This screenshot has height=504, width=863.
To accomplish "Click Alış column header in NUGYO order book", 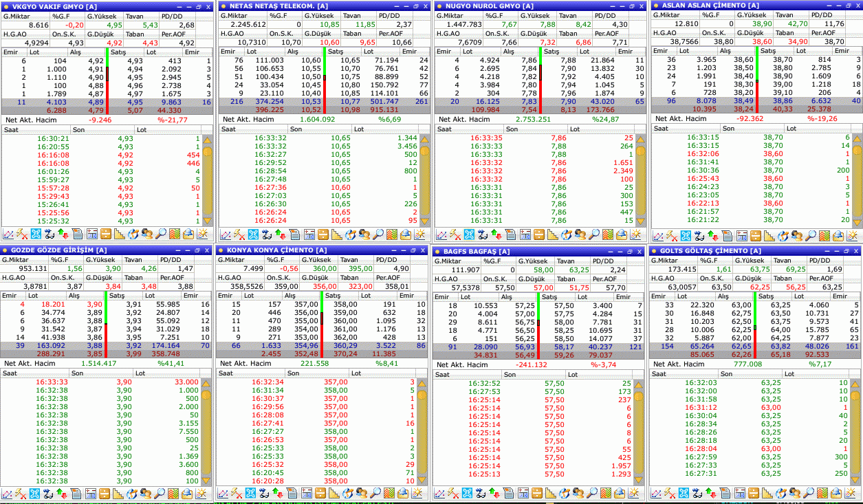I will (509, 52).
